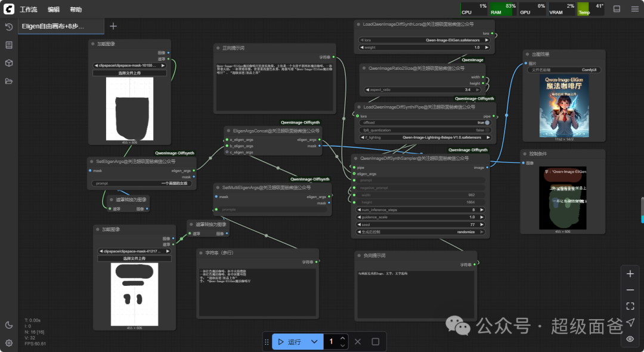Collapse the 出图效果 node via its dot
644x352 pixels.
pos(527,54)
